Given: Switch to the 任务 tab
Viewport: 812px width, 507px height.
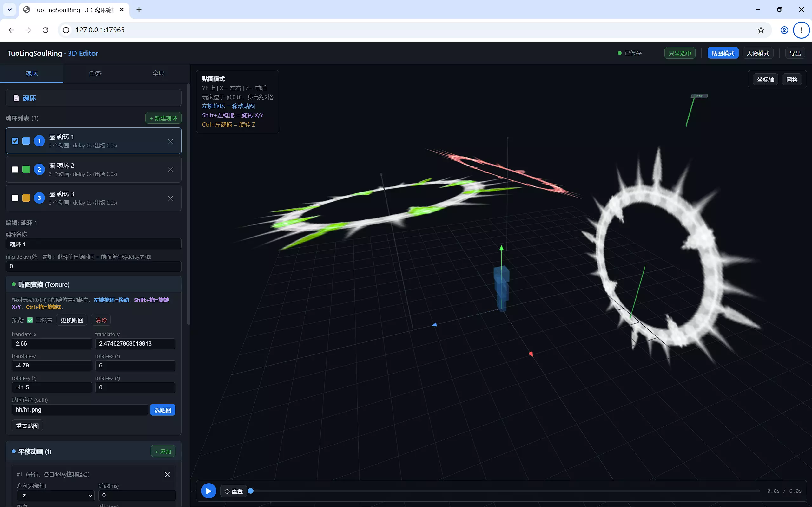Looking at the screenshot, I should click(95, 74).
